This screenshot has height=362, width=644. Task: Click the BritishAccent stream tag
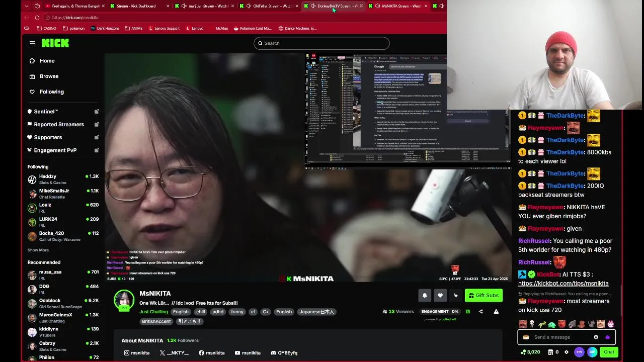[156, 321]
